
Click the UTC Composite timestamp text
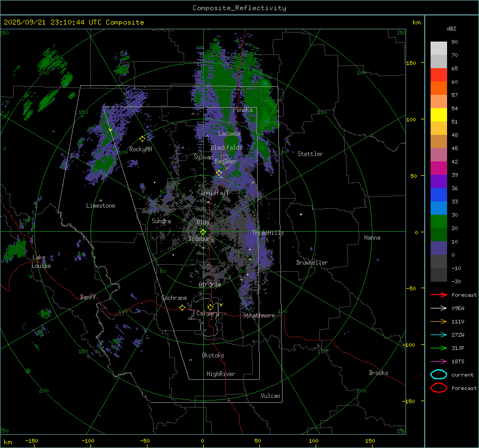(74, 22)
